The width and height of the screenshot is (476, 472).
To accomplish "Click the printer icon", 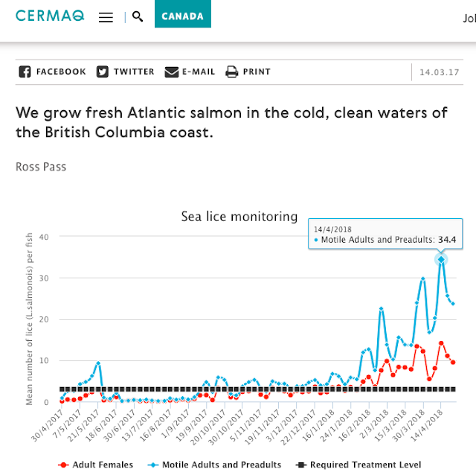I will click(231, 72).
